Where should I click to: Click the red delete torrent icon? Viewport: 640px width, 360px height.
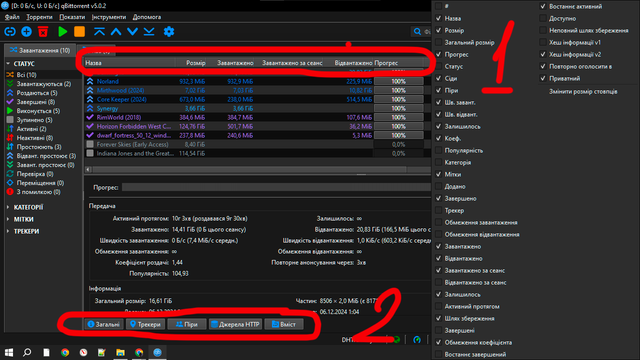tap(43, 31)
